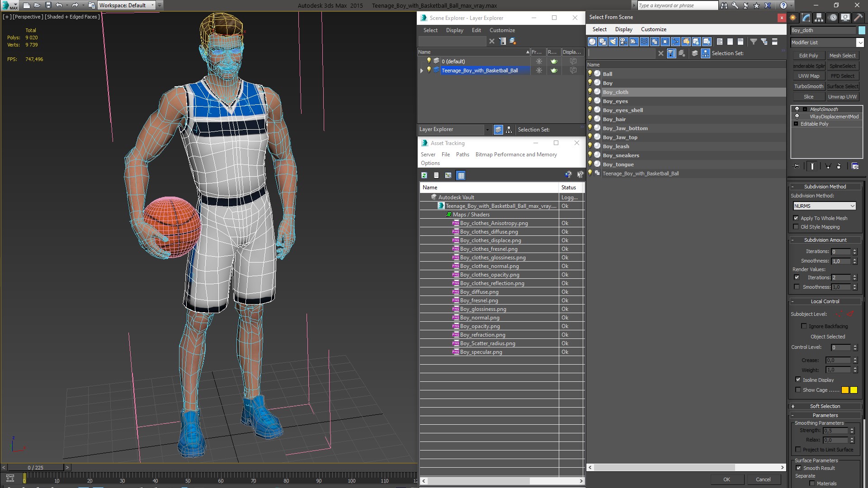The image size is (868, 488).
Task: Remove the modifier from the stack
Action: pos(839,166)
